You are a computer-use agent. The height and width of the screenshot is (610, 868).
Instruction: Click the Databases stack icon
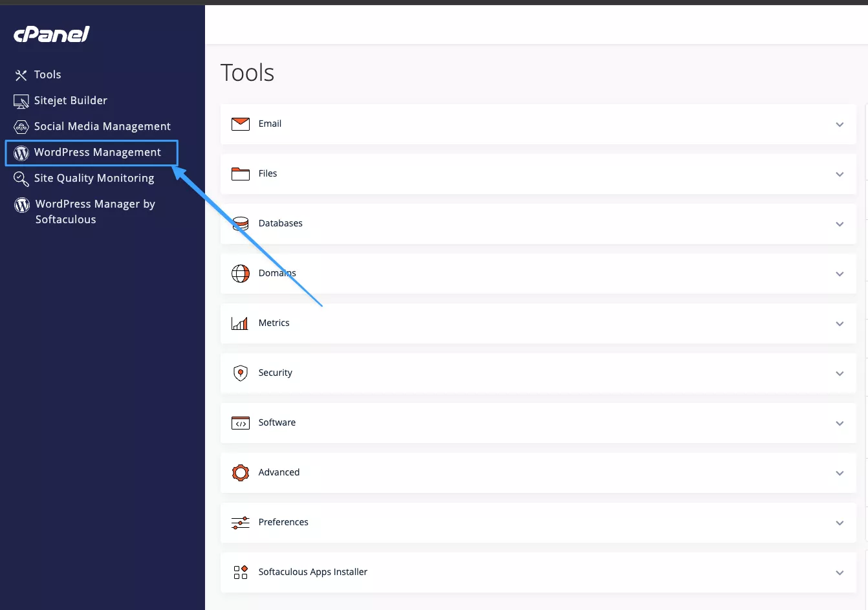240,223
